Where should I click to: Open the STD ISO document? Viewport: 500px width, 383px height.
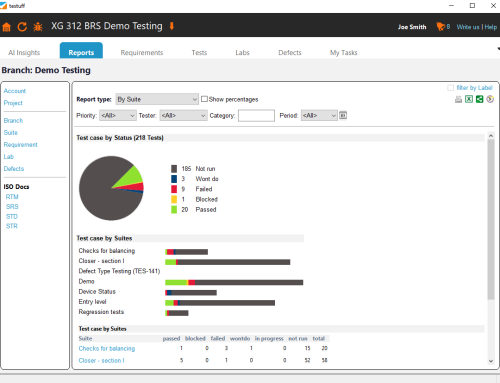(x=12, y=217)
